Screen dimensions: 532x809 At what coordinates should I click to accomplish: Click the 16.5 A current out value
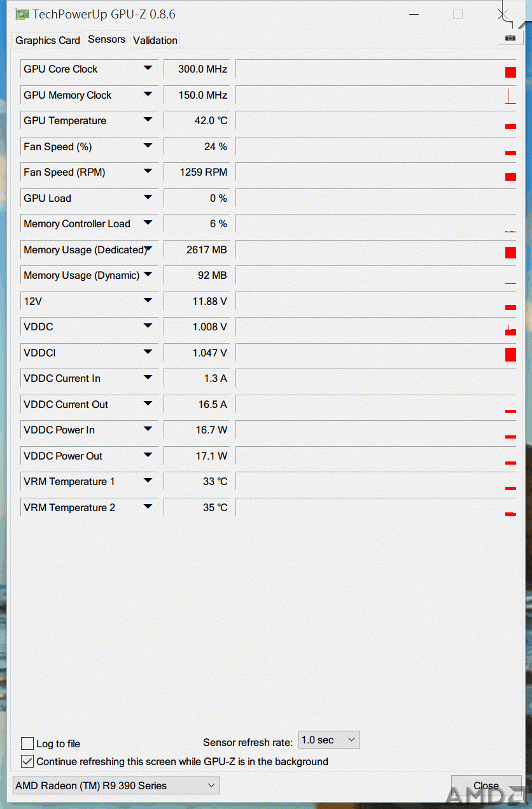point(197,404)
